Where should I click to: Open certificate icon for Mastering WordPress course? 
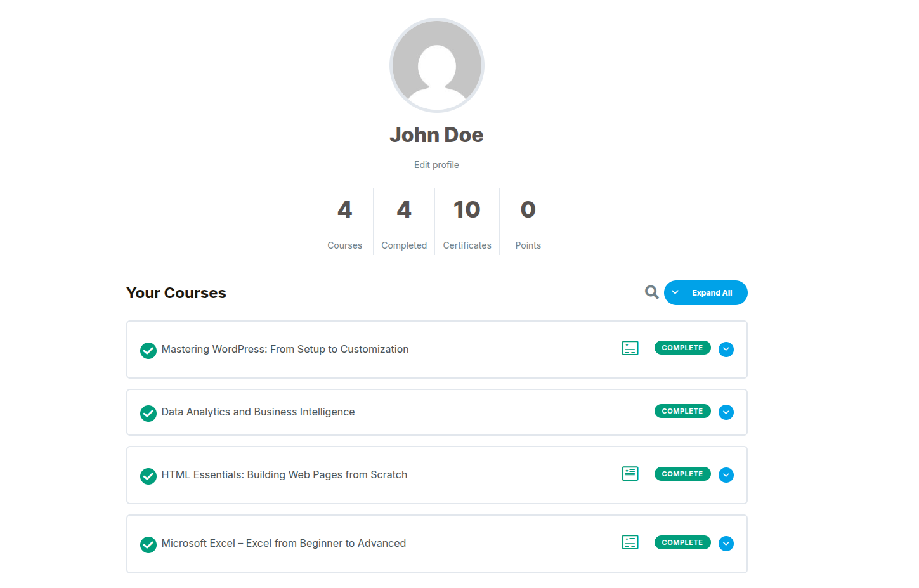630,348
